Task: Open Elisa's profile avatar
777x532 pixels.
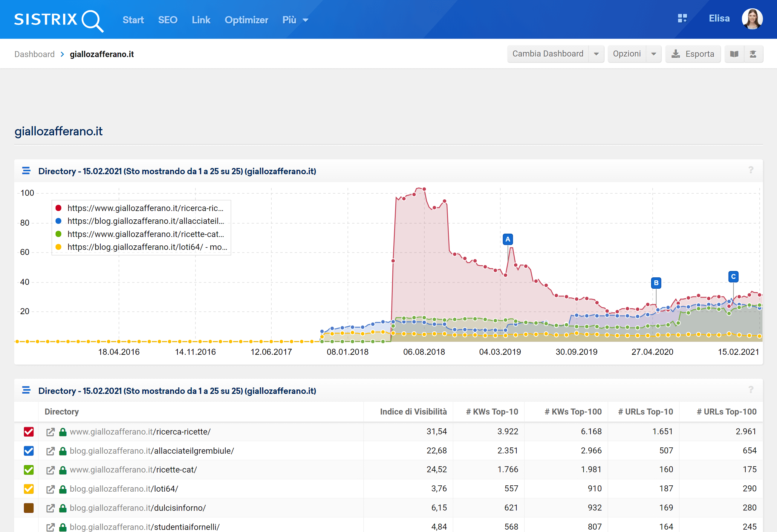Action: (x=752, y=19)
